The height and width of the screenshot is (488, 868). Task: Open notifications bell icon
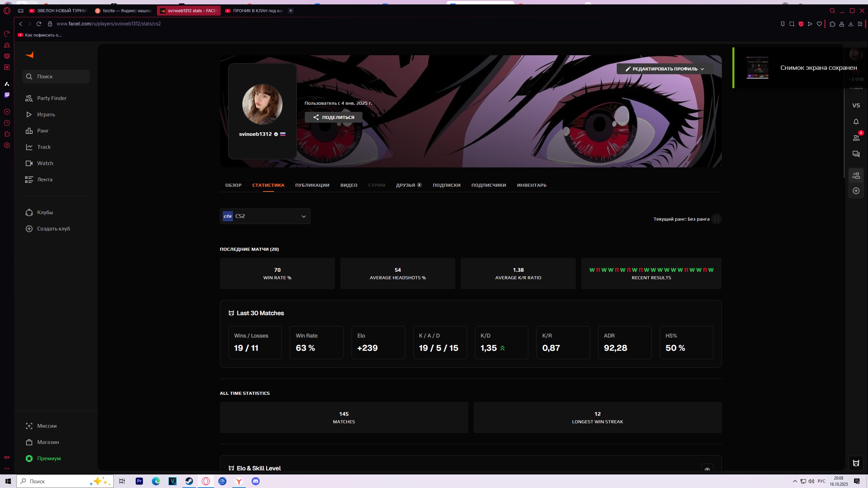point(856,122)
